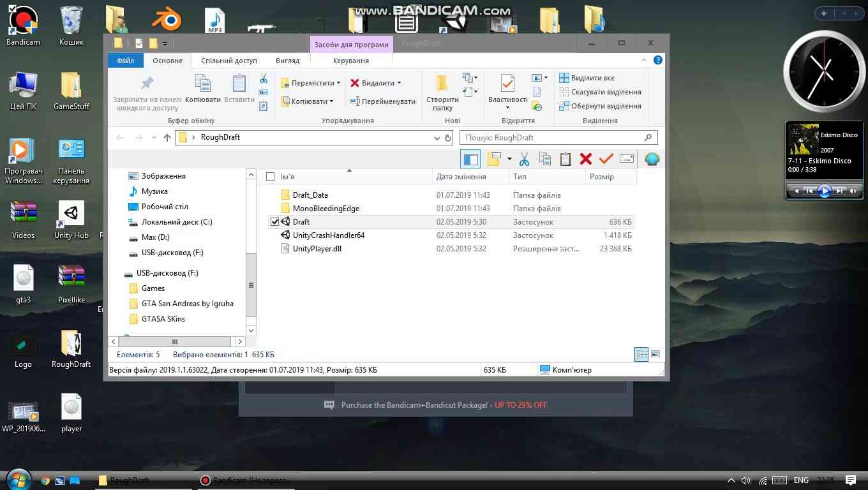Click the scissors cut icon in ribbon clipboard group
This screenshot has height=490, width=868.
[x=264, y=78]
